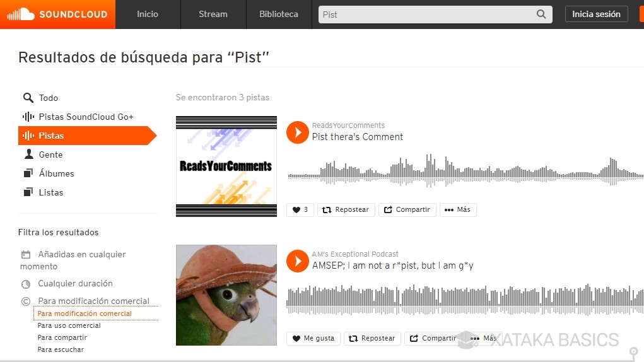Screen dimensions: 644x362
Task: Share the ReadsYourComments track
Action: [x=407, y=210]
